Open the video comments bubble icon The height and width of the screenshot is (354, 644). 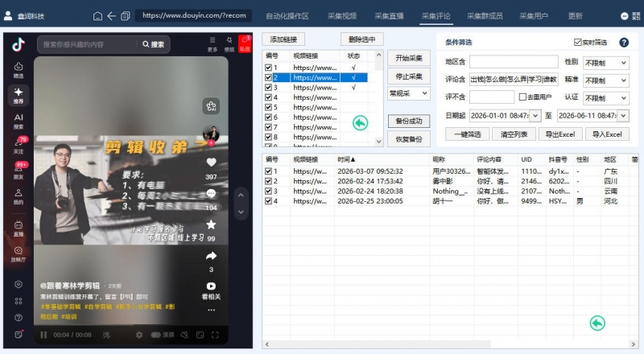click(x=211, y=195)
